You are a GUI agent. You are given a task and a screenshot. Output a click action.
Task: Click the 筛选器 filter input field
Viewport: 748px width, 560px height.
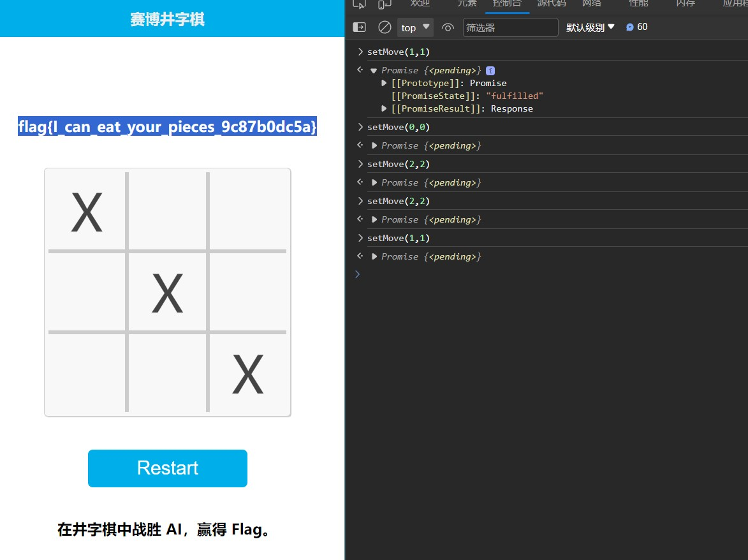coord(510,27)
